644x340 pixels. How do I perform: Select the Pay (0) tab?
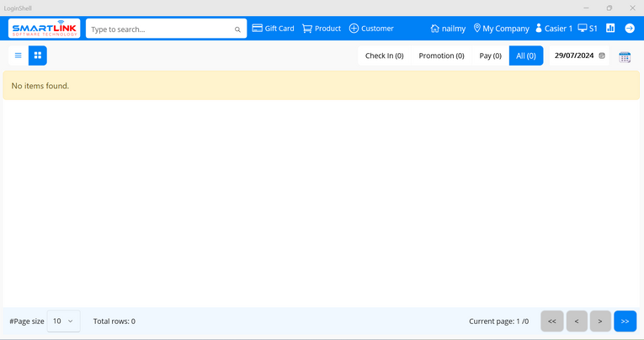[x=490, y=56]
